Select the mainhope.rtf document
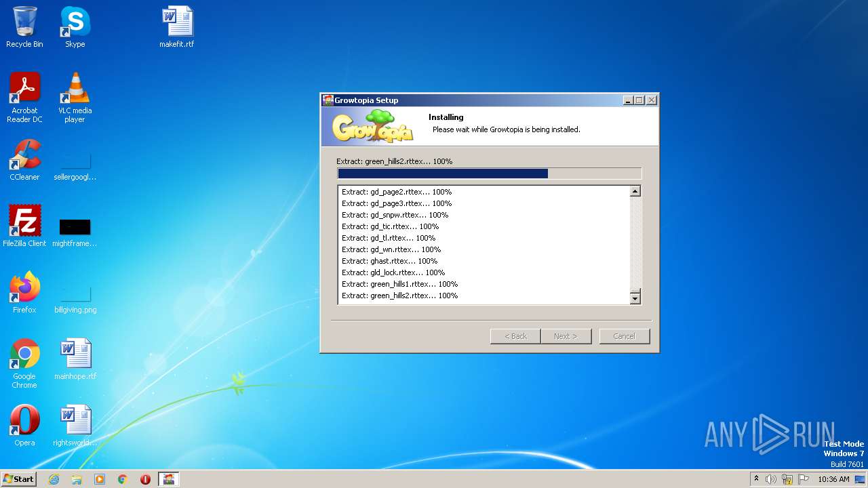This screenshot has height=488, width=868. pos(75,359)
